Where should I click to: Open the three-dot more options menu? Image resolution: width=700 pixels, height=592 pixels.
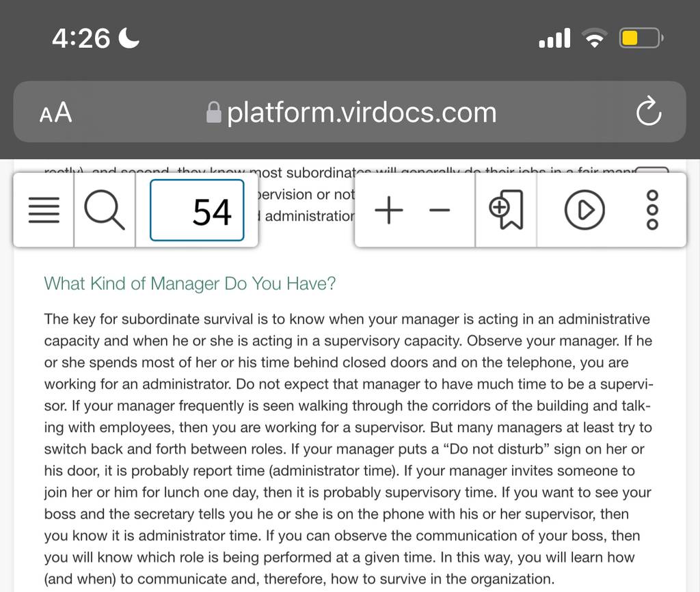(652, 210)
